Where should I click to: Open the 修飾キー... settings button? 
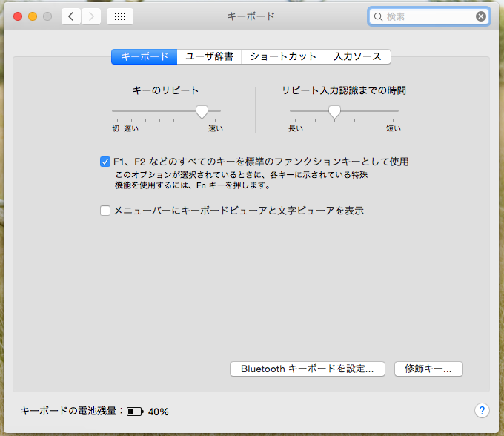tap(429, 369)
